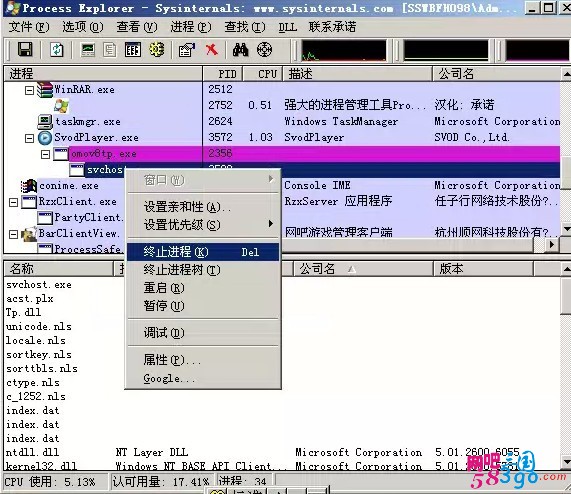Collapse the BarClientView tree node
This screenshot has height=494, width=571.
13,234
